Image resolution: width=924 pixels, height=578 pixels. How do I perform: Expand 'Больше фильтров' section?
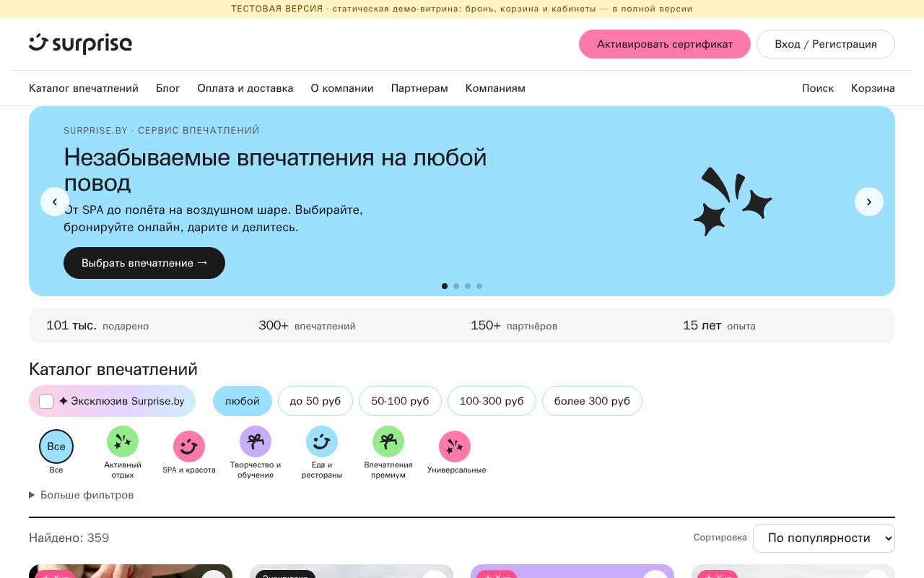pyautogui.click(x=82, y=495)
